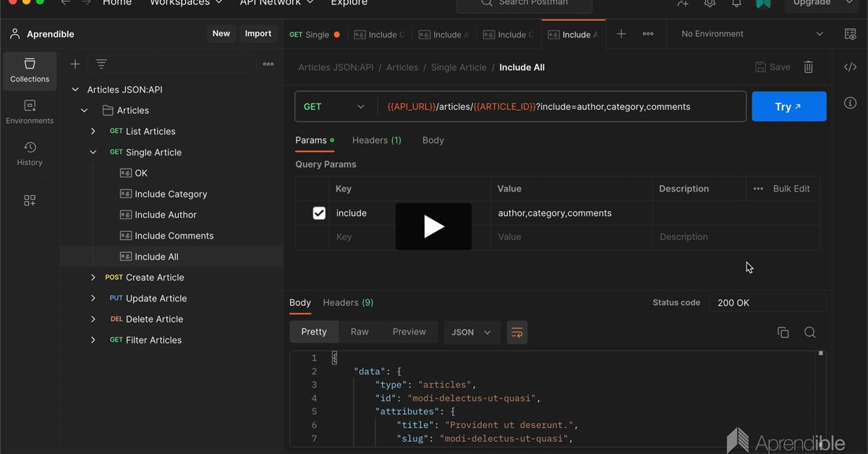Search within the response body
Image resolution: width=868 pixels, height=454 pixels.
(810, 332)
